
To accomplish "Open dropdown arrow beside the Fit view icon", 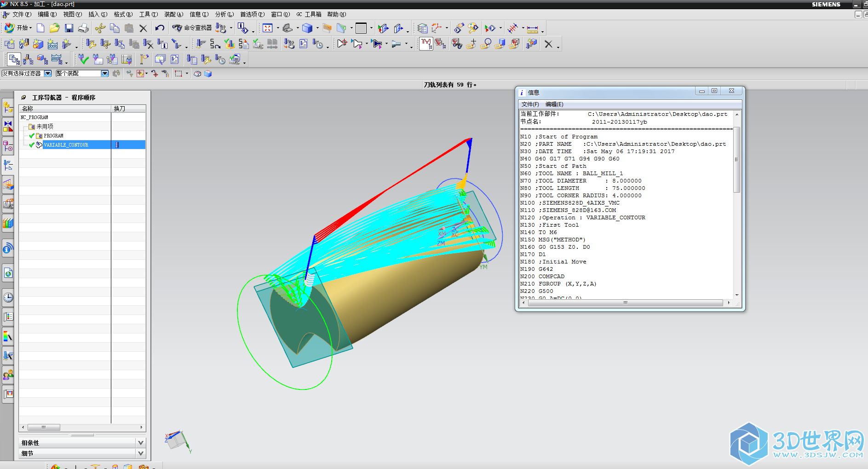I will [278, 28].
